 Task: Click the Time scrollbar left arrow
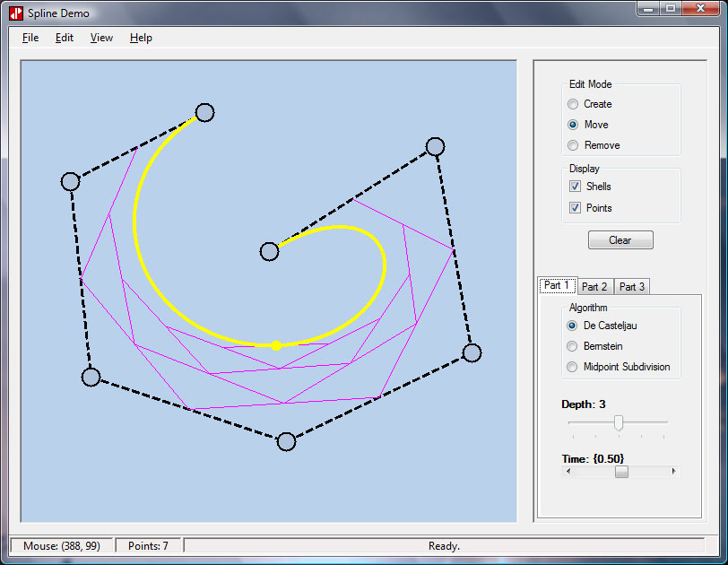tap(567, 472)
